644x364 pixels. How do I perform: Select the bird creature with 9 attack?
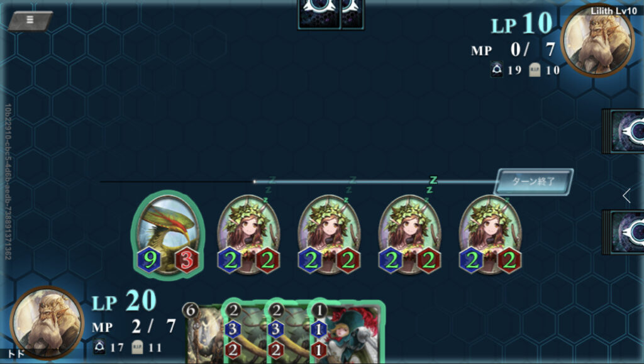pyautogui.click(x=168, y=235)
